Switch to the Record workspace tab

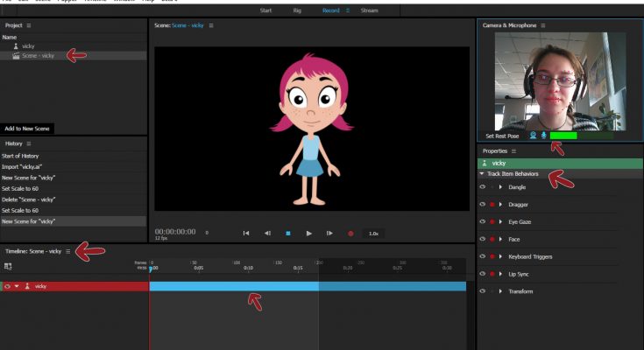[330, 10]
